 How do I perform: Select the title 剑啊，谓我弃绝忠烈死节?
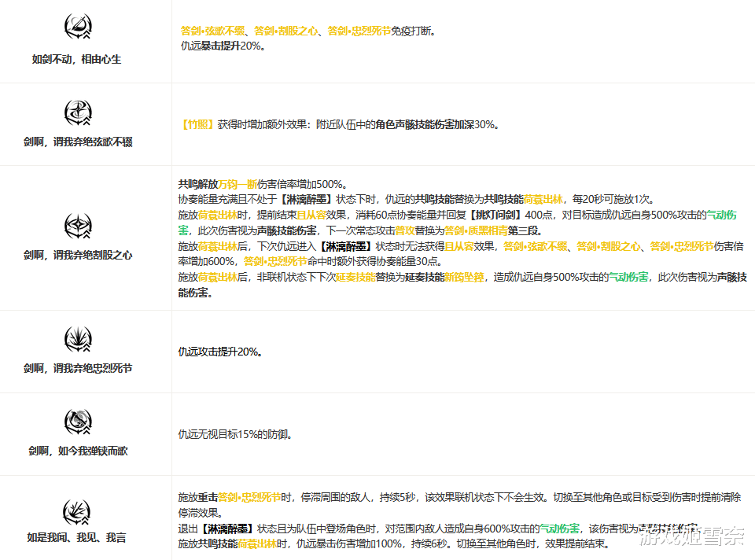(x=78, y=368)
